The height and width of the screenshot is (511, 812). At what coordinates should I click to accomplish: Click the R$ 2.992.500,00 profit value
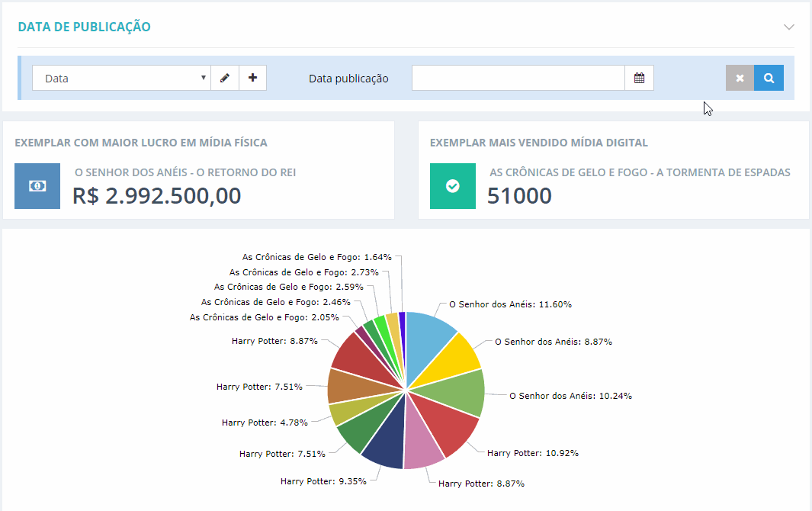[x=157, y=196]
